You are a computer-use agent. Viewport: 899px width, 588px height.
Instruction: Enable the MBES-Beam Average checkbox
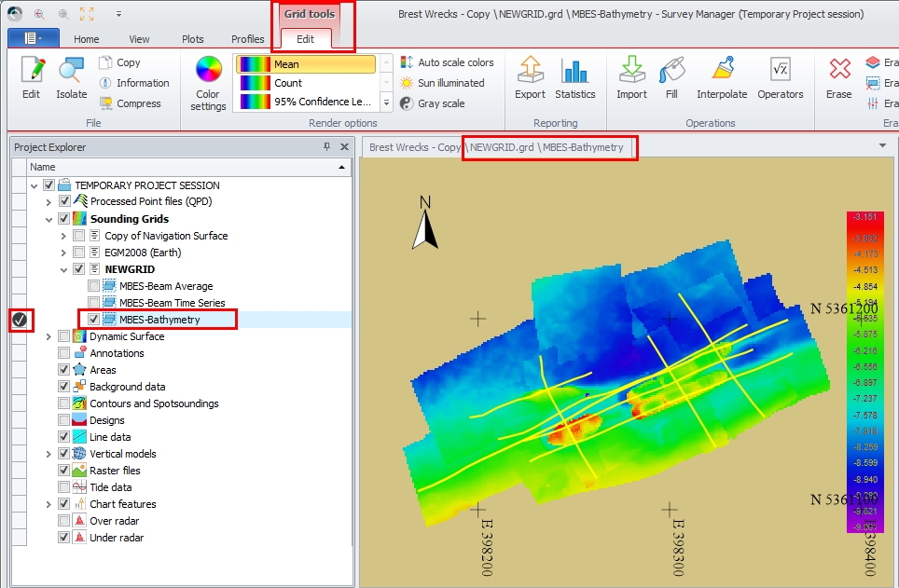(x=94, y=286)
